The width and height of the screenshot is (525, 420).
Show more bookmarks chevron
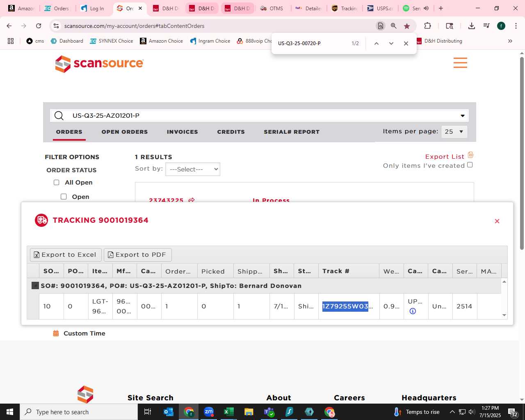tap(510, 41)
